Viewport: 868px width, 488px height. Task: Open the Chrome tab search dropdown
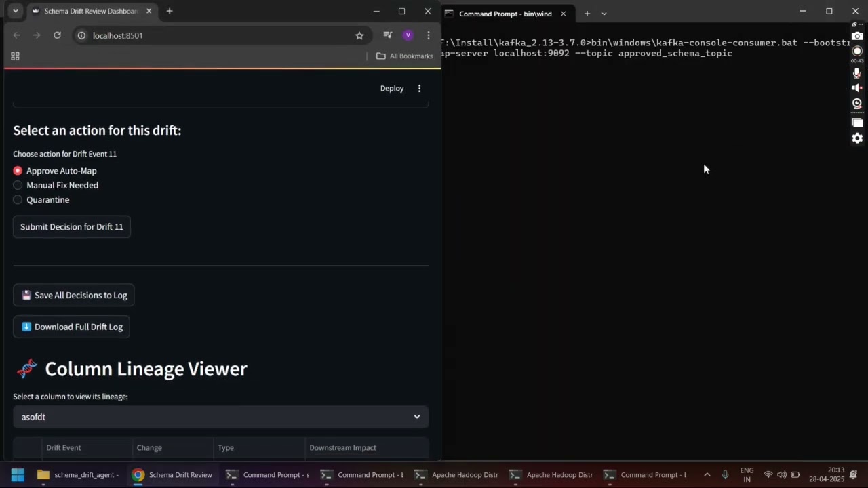click(15, 11)
